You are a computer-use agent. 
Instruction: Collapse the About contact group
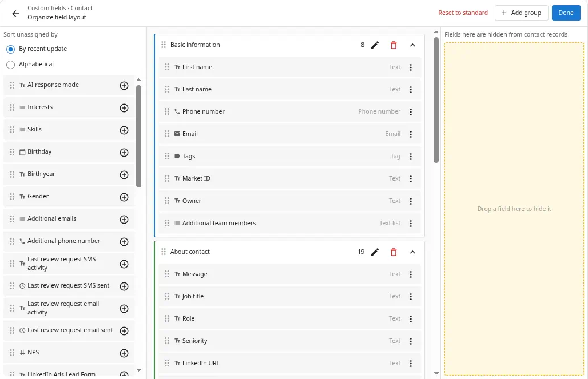point(412,252)
